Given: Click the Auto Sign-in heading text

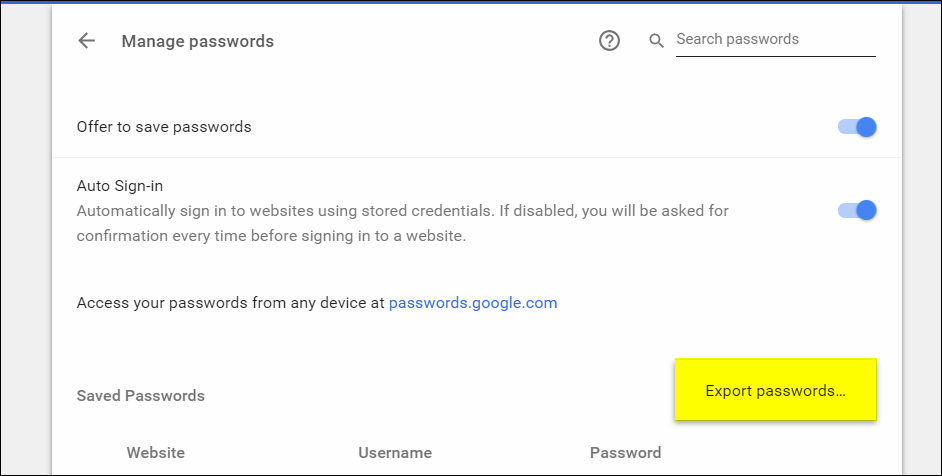Looking at the screenshot, I should 119,186.
